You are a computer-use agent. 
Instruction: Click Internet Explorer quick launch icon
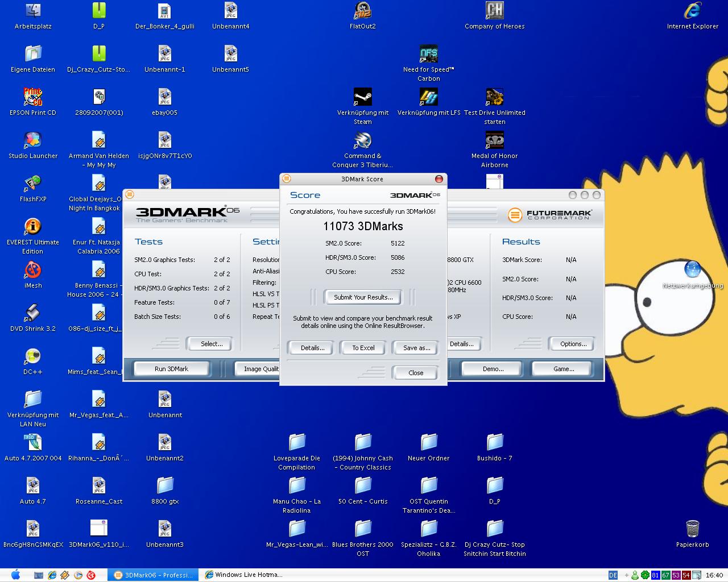click(52, 575)
